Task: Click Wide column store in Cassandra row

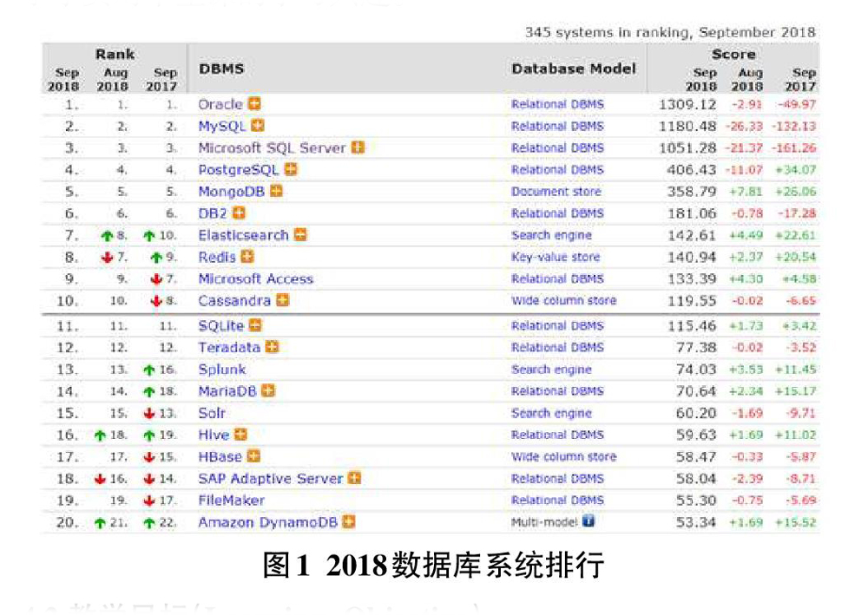Action: (563, 300)
